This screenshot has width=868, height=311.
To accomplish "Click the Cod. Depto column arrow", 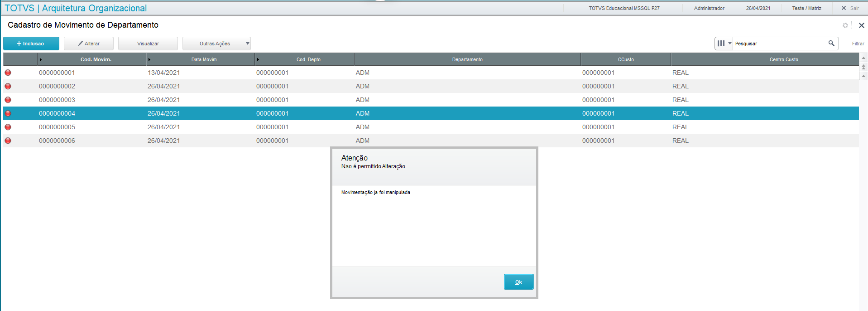I will coord(258,59).
